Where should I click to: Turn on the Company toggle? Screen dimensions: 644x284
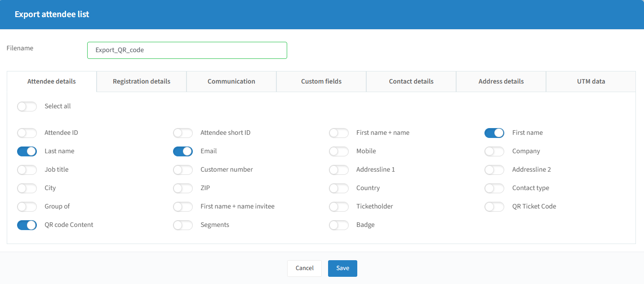494,151
